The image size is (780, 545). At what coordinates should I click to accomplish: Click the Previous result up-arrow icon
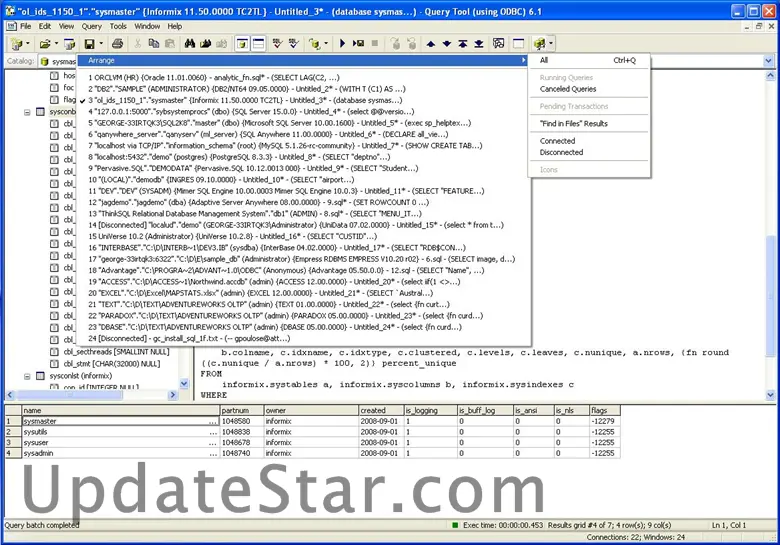[x=431, y=44]
